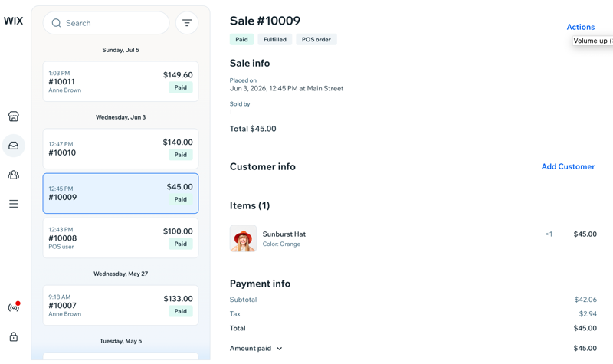
Task: Expand the Amount paid chevron
Action: click(279, 349)
